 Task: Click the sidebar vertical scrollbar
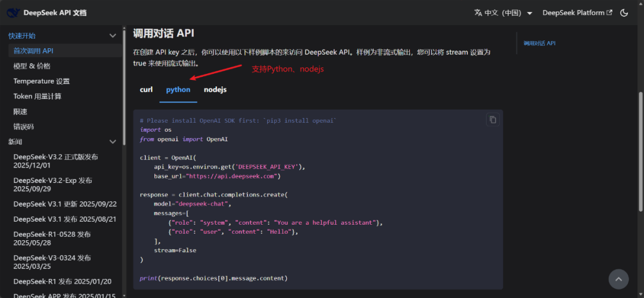pos(124,86)
